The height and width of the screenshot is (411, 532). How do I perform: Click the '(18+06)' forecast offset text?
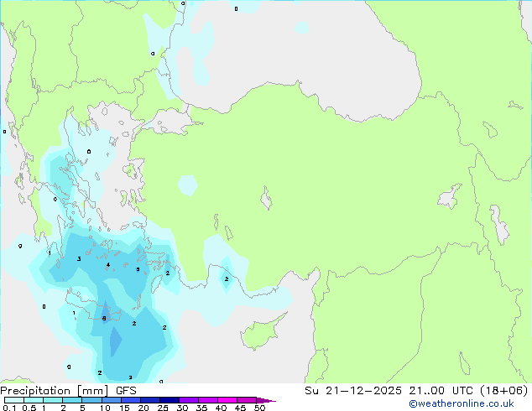[504, 391]
